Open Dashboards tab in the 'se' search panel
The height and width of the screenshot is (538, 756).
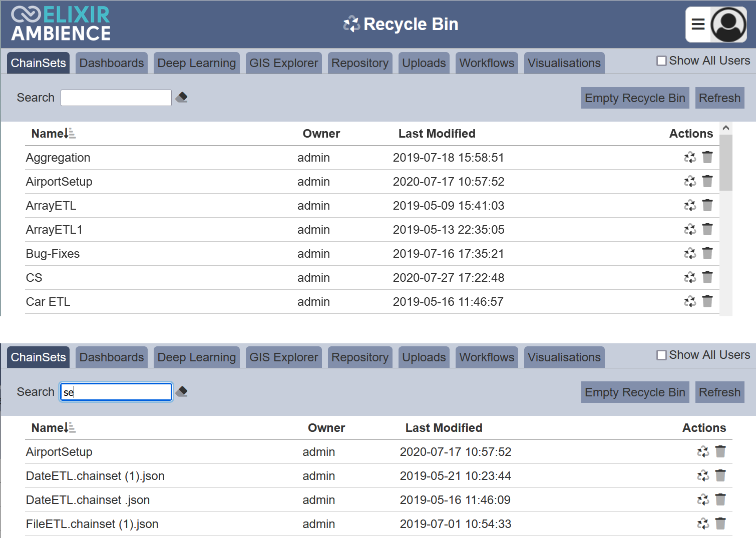point(112,357)
